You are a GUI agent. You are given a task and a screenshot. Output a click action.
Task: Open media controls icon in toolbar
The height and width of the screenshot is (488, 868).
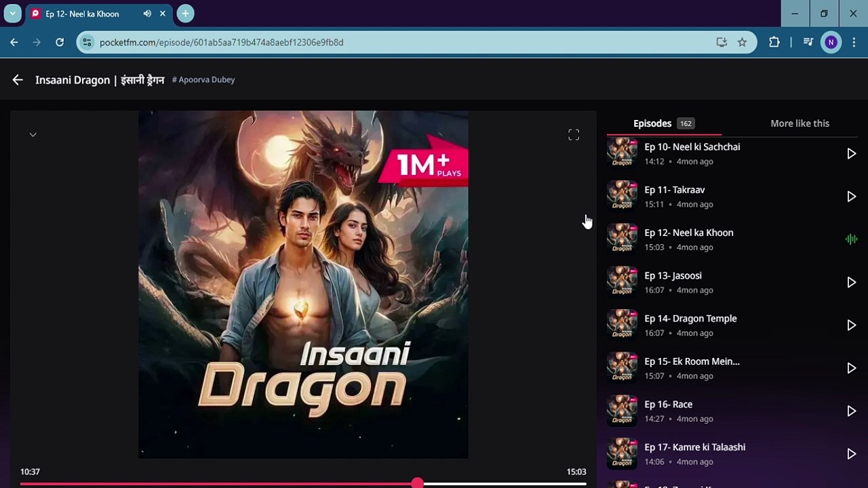coord(808,42)
